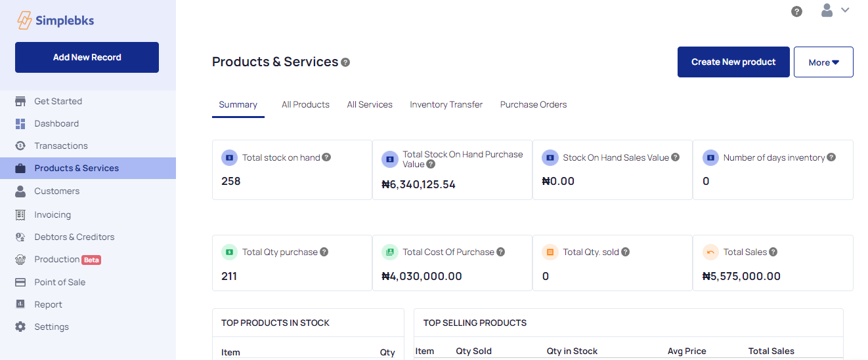Open help via top-right question mark icon
868x360 pixels.
pos(796,11)
